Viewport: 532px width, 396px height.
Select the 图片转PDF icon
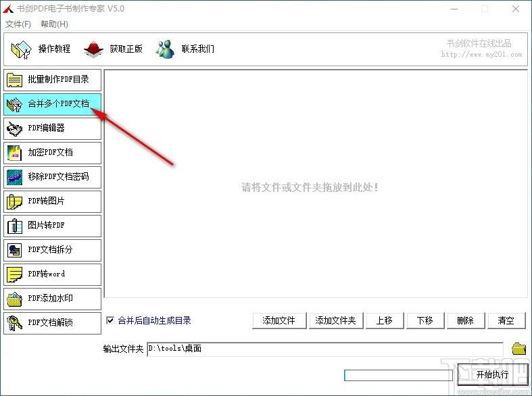(15, 226)
